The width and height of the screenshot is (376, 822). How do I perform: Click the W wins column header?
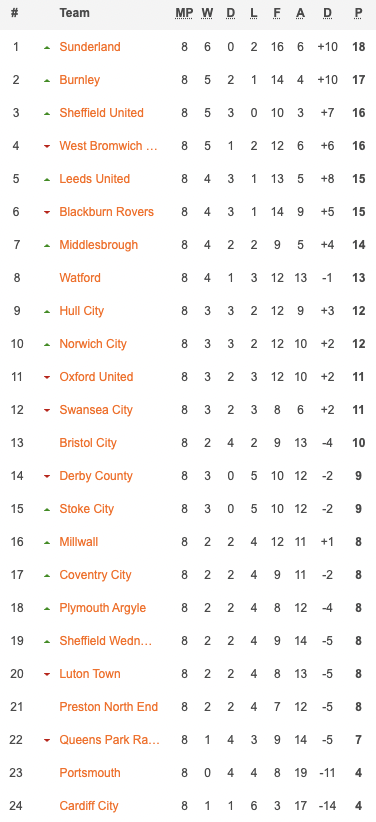[207, 13]
